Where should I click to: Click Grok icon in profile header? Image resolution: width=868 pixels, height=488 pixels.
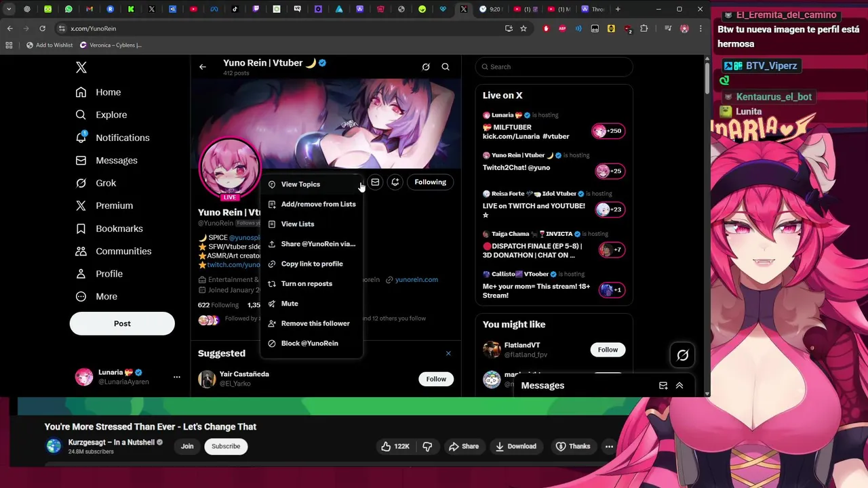(x=426, y=66)
